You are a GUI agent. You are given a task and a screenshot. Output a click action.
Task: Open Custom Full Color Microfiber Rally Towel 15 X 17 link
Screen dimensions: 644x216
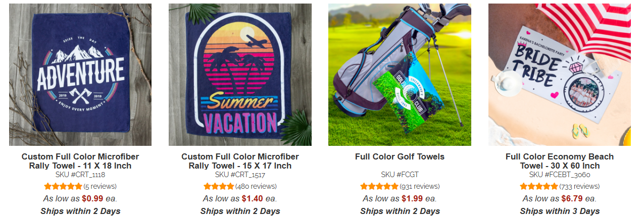[x=240, y=161]
